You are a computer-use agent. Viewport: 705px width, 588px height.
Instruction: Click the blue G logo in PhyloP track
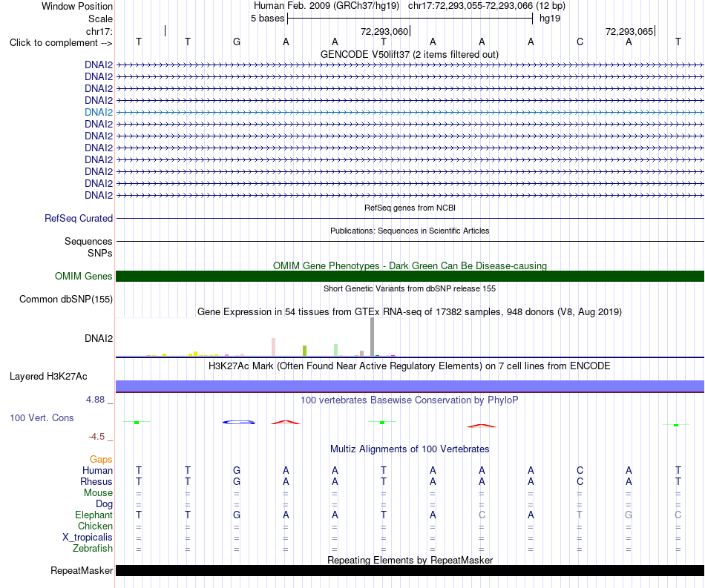pos(239,422)
